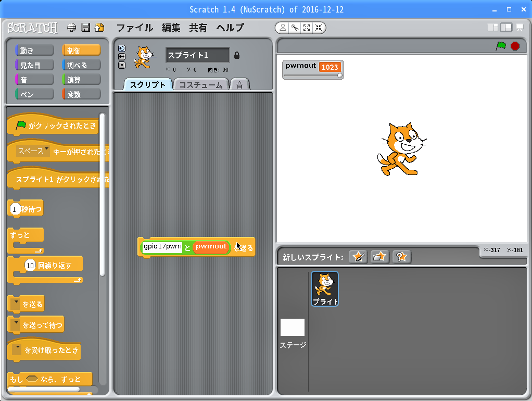
Task: Open the ファイル menu
Action: coord(135,28)
